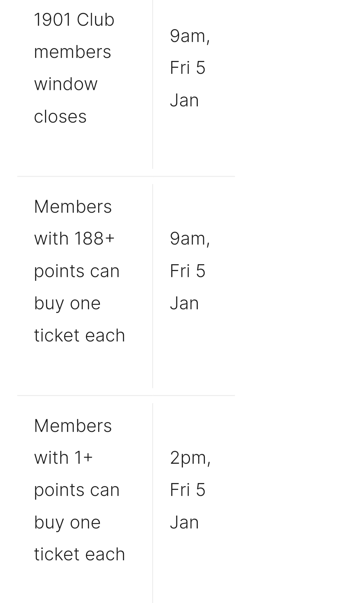364x603 pixels.
Task: Click '9am,' beside 1901 Club window closes
Action: coord(190,36)
